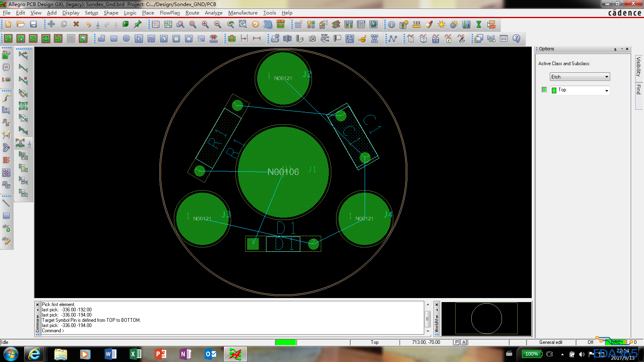The width and height of the screenshot is (644, 362).
Task: Open the Manufacture menu
Action: tap(243, 13)
